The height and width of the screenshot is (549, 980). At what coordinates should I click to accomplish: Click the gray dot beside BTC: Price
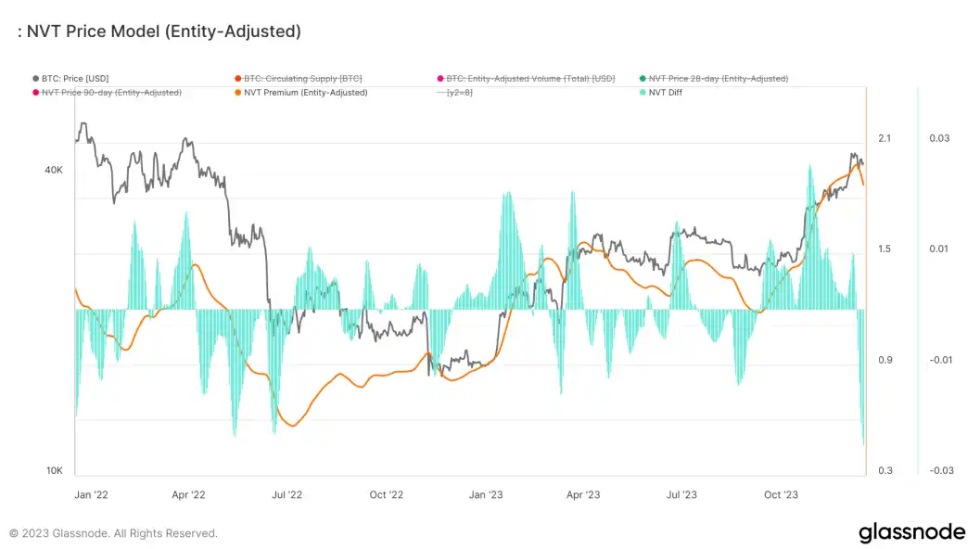pos(36,79)
